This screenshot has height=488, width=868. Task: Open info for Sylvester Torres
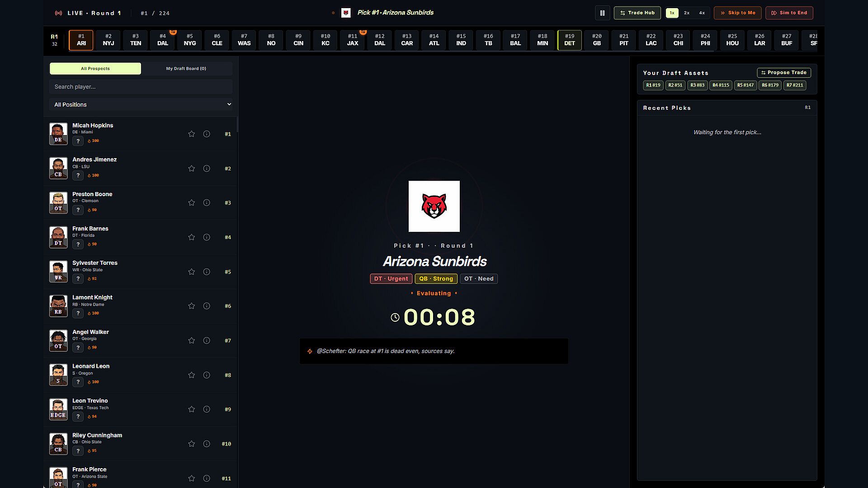[x=207, y=272]
